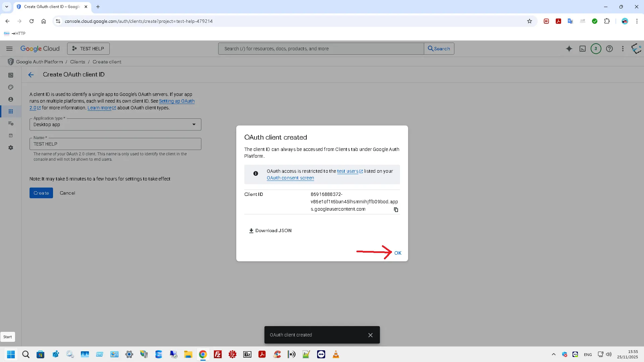644x362 pixels.
Task: Go back using the Create OAuth arrow
Action: [31, 74]
